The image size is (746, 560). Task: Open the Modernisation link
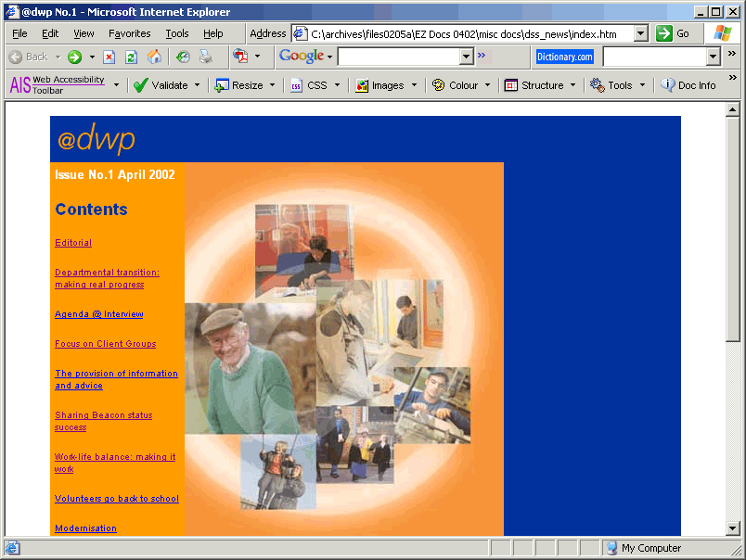[x=85, y=528]
